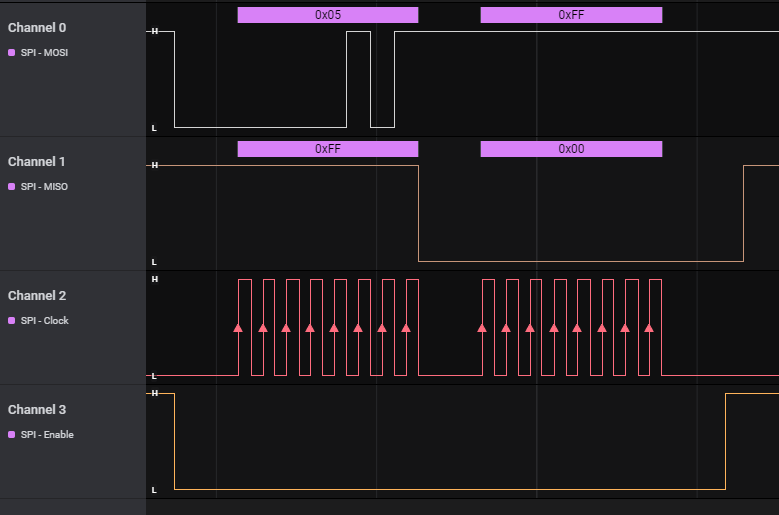779x515 pixels.
Task: Click the SPI - Clock analyzer tag
Action: click(x=45, y=321)
